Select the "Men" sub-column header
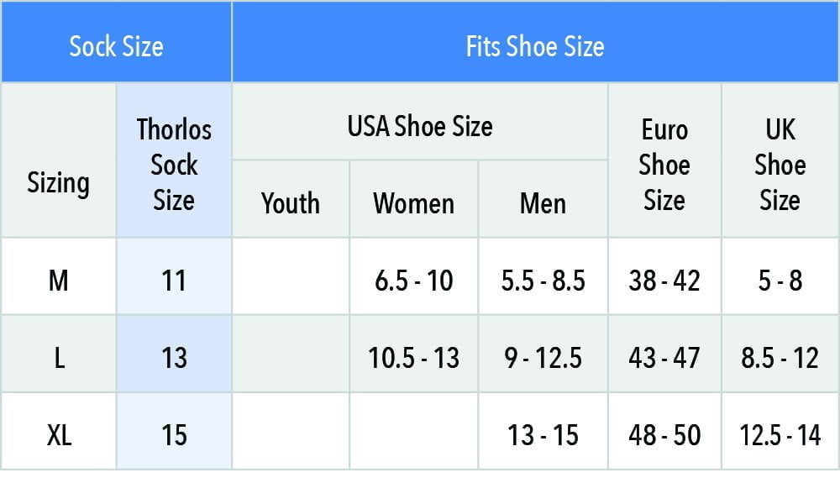The height and width of the screenshot is (504, 840). point(543,203)
